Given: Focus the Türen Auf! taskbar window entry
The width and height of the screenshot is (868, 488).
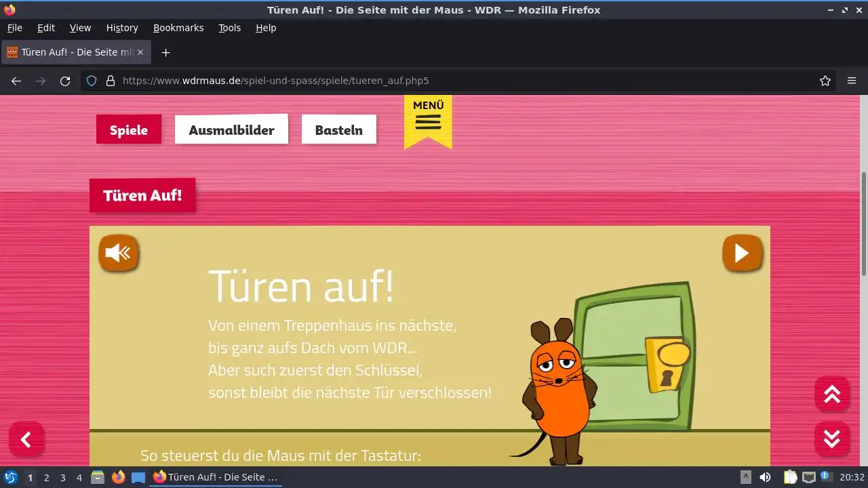Looking at the screenshot, I should 216,477.
